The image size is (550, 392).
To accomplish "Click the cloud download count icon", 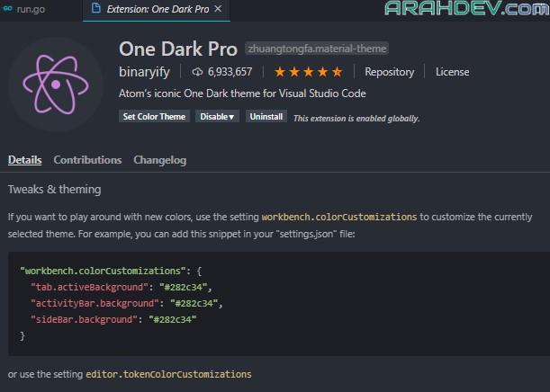I will coord(198,72).
